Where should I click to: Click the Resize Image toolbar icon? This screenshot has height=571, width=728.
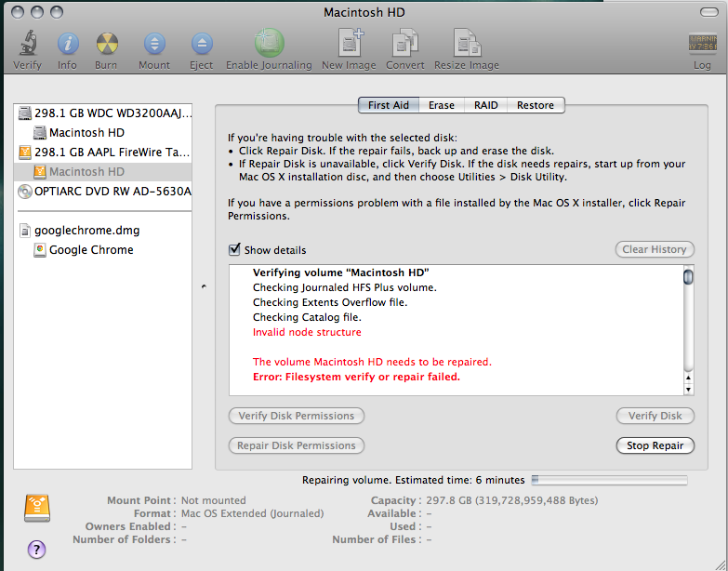point(467,43)
